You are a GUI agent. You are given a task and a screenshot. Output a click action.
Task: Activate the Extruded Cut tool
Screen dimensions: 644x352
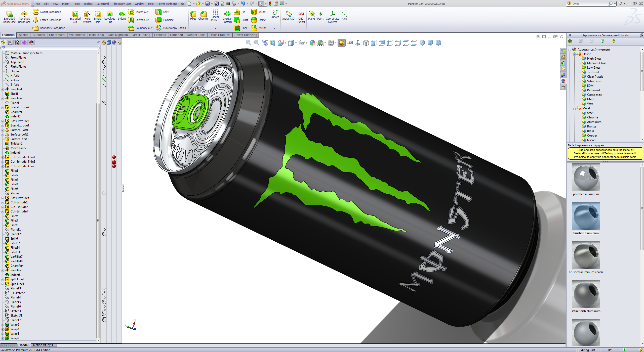[75, 17]
